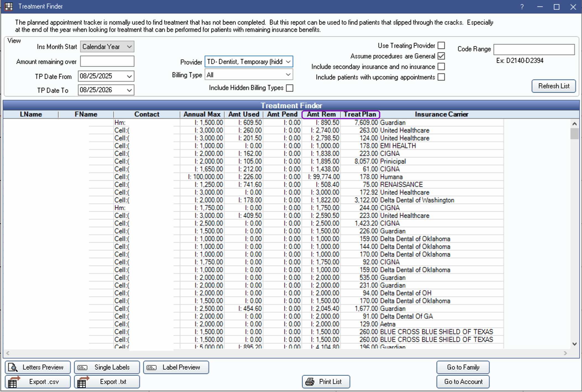This screenshot has width=582, height=392.
Task: Open the TP Date To calendar dropdown
Action: coord(129,90)
